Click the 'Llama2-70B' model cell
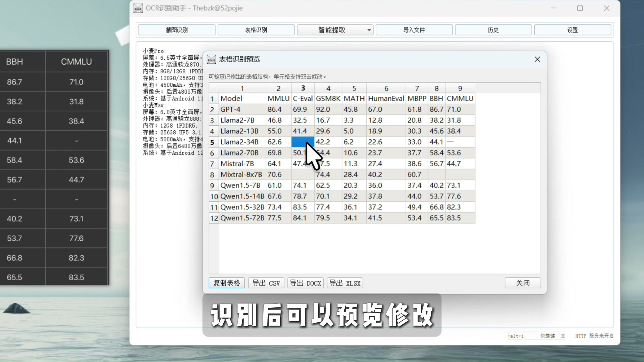Screen dimensions: 644x362 pyautogui.click(x=243, y=153)
